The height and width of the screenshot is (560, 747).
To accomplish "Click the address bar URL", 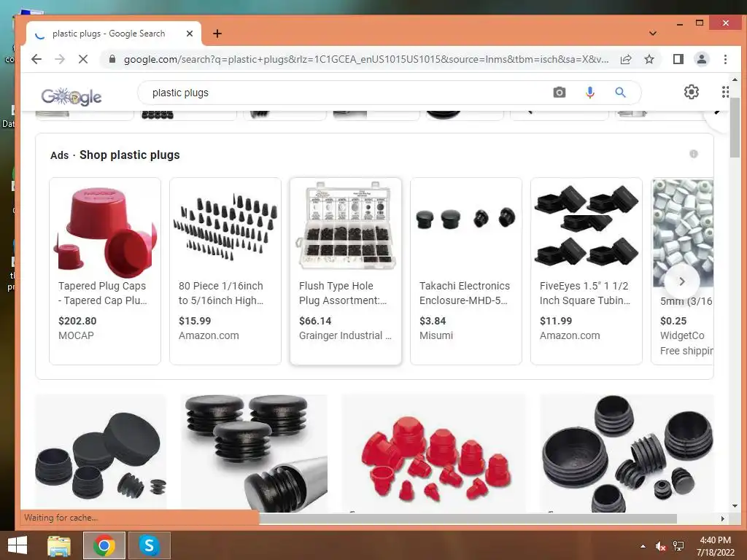I will 366,60.
